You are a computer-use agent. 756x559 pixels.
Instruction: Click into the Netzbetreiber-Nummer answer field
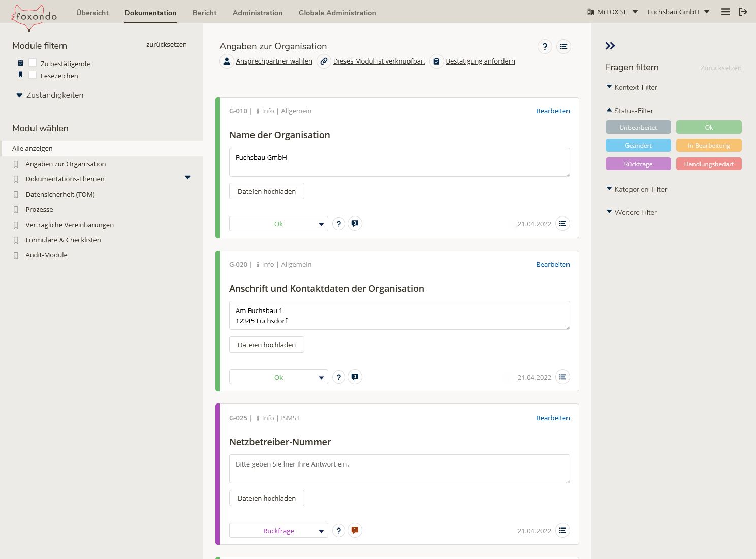click(x=399, y=469)
